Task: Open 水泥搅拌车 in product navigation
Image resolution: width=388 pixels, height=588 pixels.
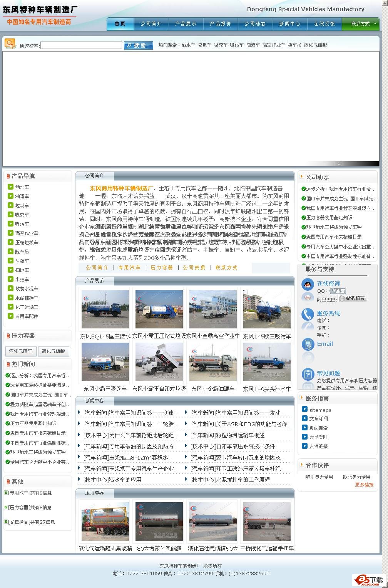Action: [x=27, y=298]
